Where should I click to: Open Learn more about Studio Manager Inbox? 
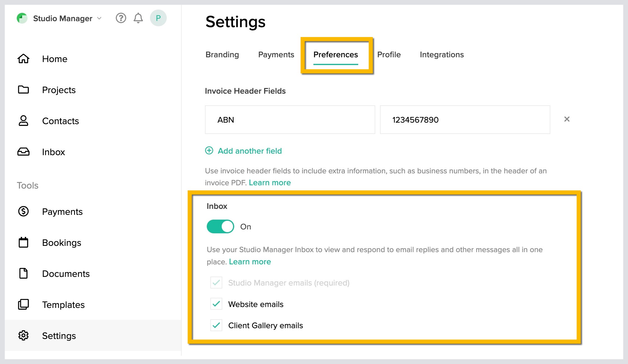pos(250,262)
